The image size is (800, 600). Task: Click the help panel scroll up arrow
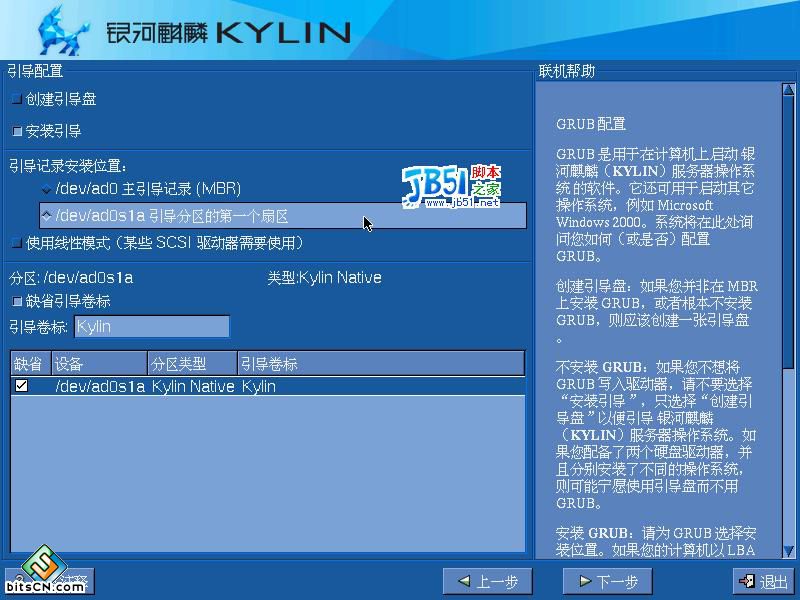point(788,90)
